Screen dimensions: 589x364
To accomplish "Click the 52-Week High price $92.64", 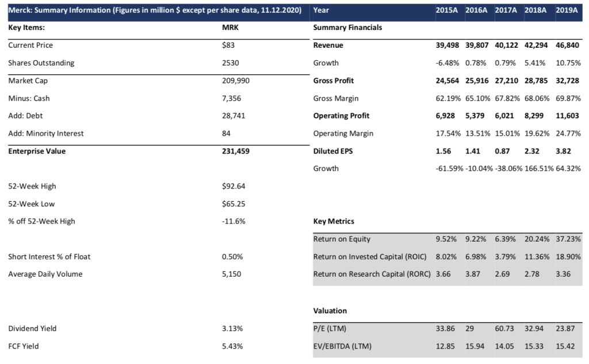I will coord(233,186).
